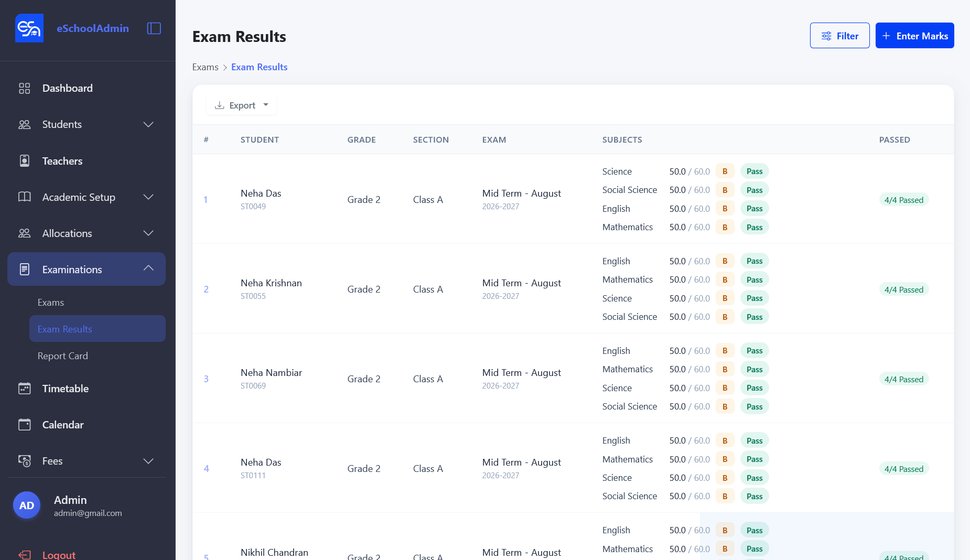Collapse the Examinations chevron
Screen dimensions: 970x560
click(148, 268)
